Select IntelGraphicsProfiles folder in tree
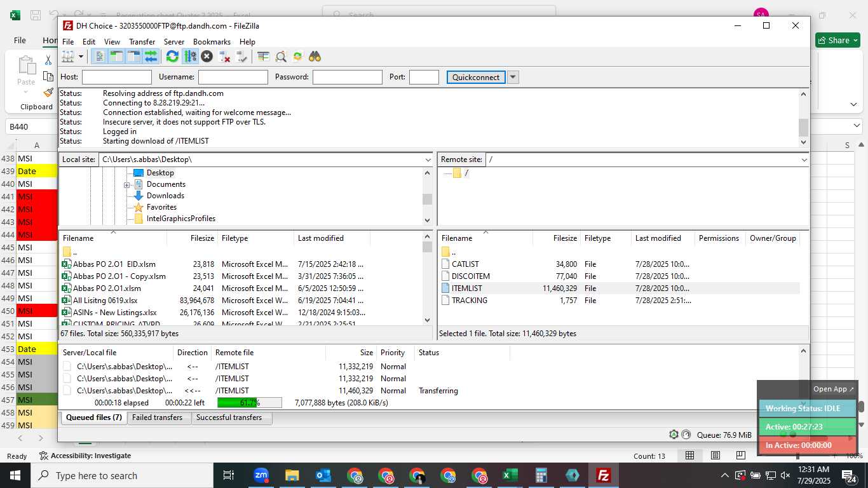868x488 pixels. tap(181, 219)
